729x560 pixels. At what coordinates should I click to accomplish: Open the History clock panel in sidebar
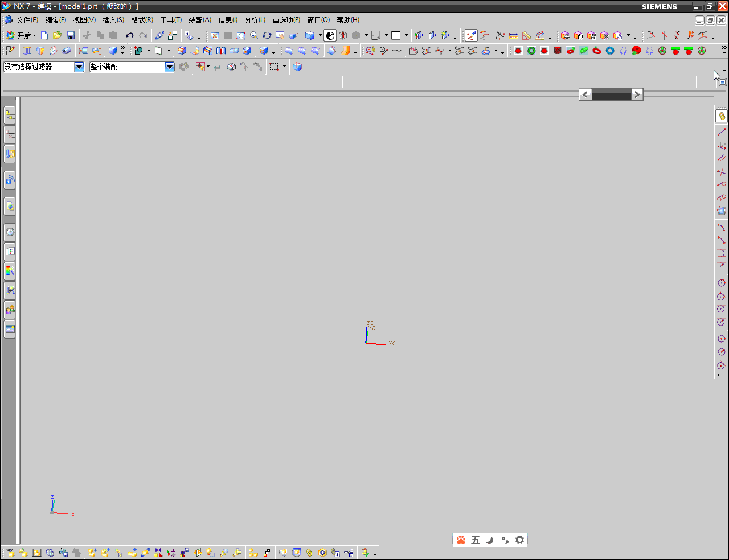click(10, 232)
